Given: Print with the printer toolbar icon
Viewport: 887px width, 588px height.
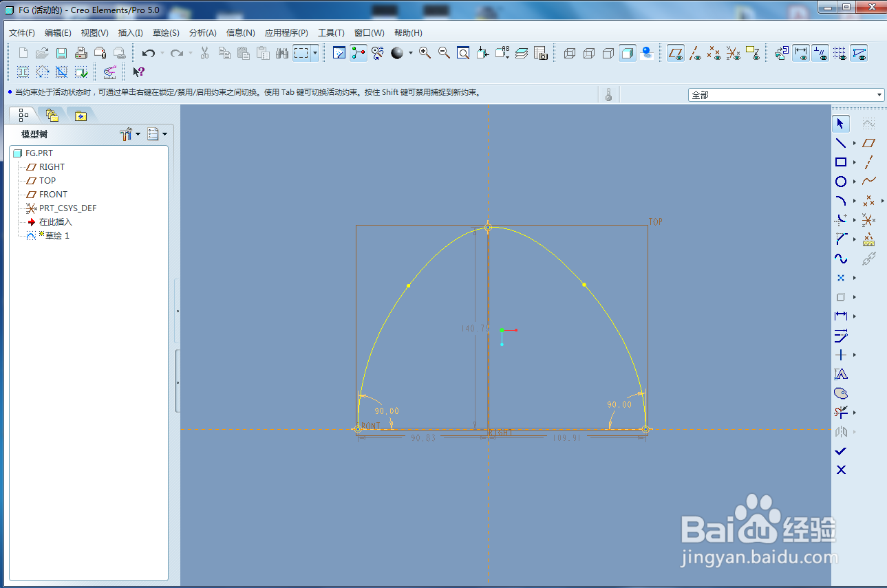Looking at the screenshot, I should click(x=81, y=53).
